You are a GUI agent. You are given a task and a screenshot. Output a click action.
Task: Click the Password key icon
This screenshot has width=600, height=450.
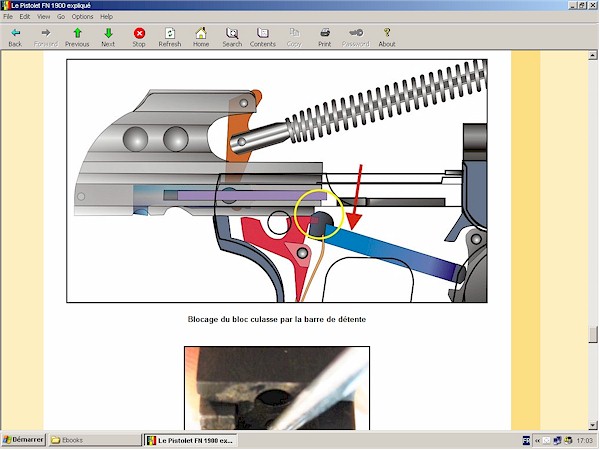tap(356, 37)
